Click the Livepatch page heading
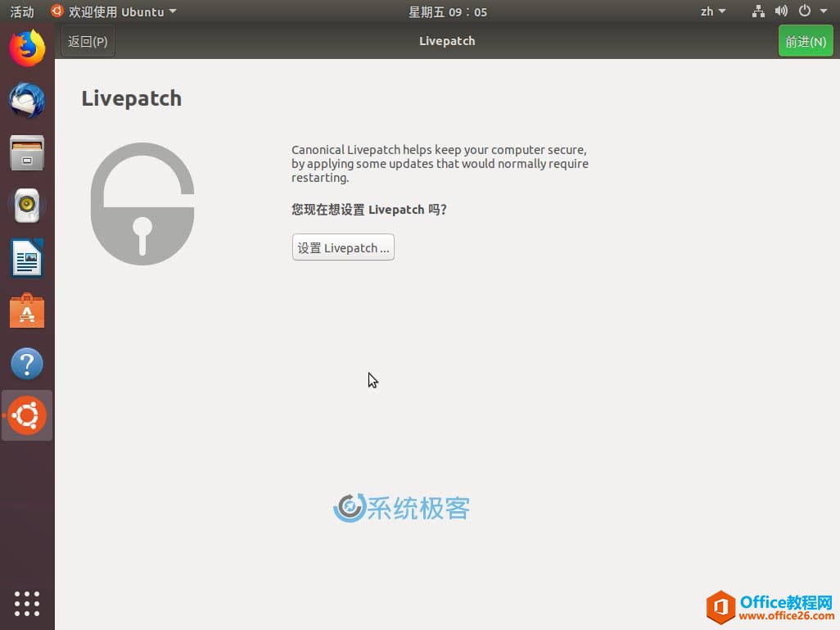 132,98
